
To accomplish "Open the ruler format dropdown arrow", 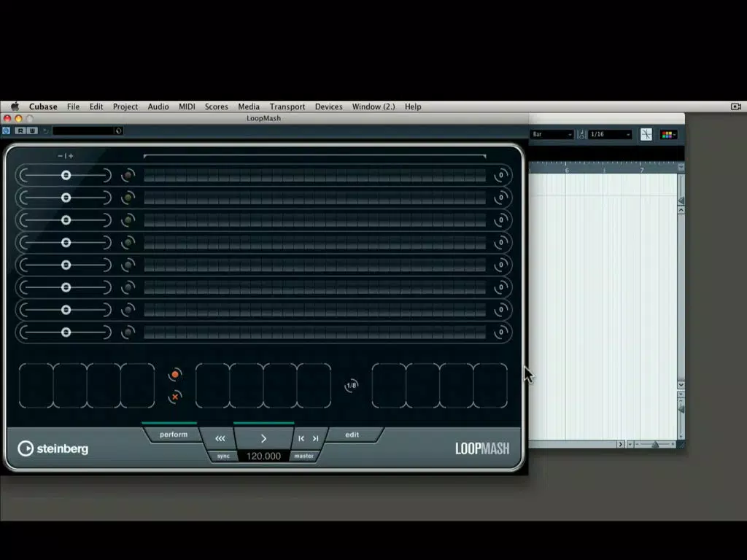I will 681,167.
